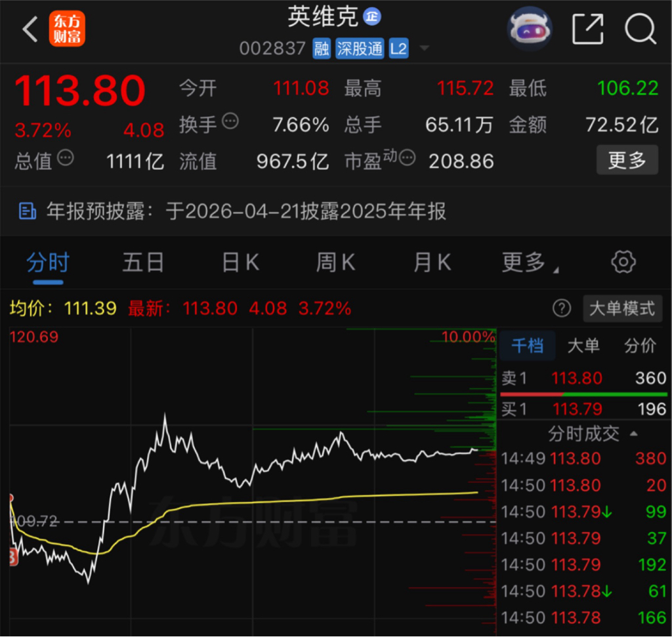Tap the 东方财富 logo icon
The image size is (672, 637).
point(67,29)
